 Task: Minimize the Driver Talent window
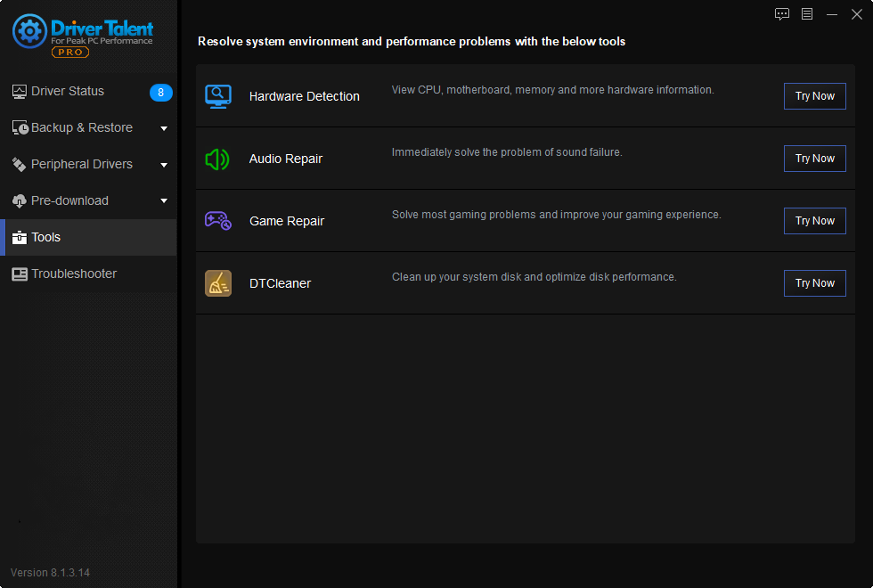point(832,14)
